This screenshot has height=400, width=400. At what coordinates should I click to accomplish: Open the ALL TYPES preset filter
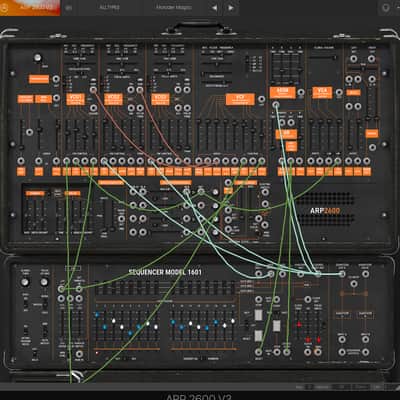tap(109, 7)
